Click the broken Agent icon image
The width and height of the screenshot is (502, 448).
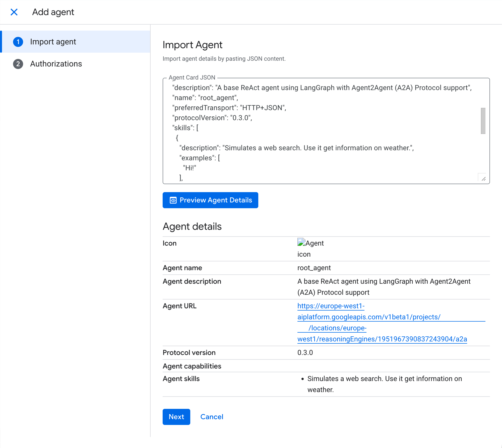point(301,242)
